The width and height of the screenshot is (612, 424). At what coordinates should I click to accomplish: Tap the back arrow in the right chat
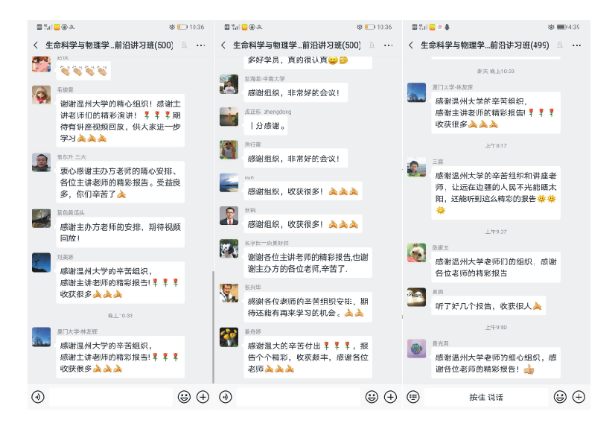point(411,45)
